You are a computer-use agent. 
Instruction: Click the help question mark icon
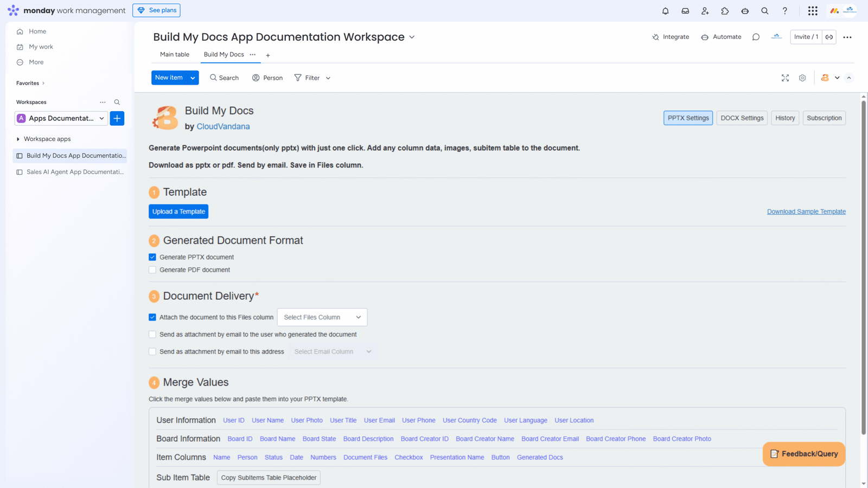click(784, 11)
